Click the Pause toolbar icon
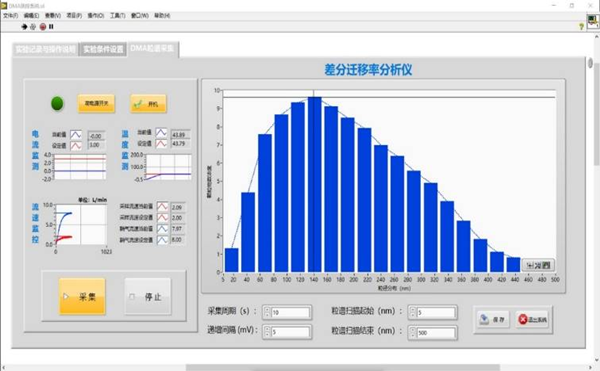The width and height of the screenshot is (600, 371). point(51,26)
